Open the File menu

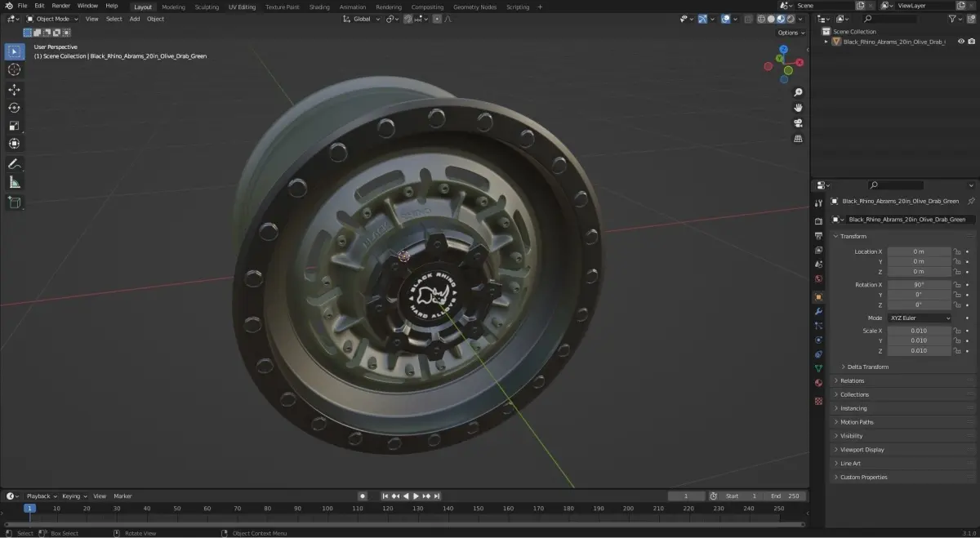click(x=22, y=6)
